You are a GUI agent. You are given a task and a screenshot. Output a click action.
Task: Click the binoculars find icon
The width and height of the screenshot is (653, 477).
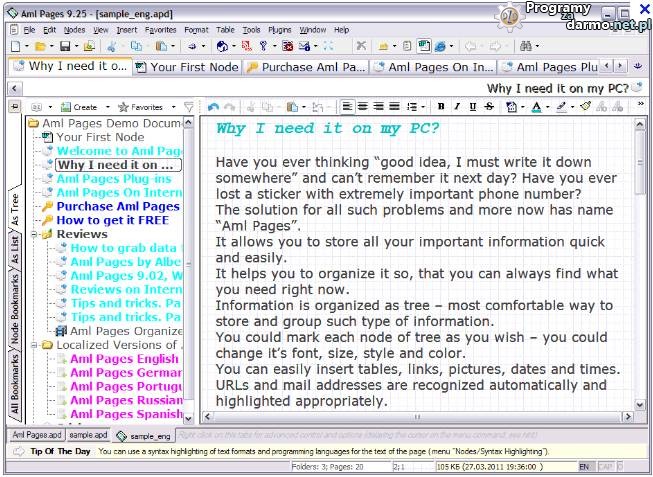(527, 46)
